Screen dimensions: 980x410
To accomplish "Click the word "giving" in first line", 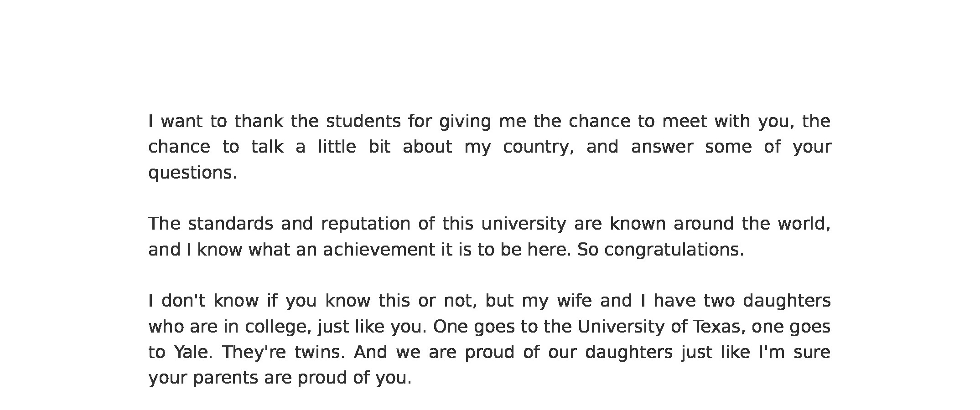I will click(x=465, y=121).
